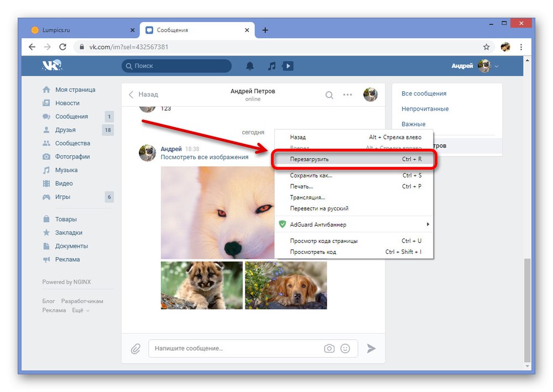Open the emoji smiley picker
This screenshot has height=392, width=553.
point(345,348)
